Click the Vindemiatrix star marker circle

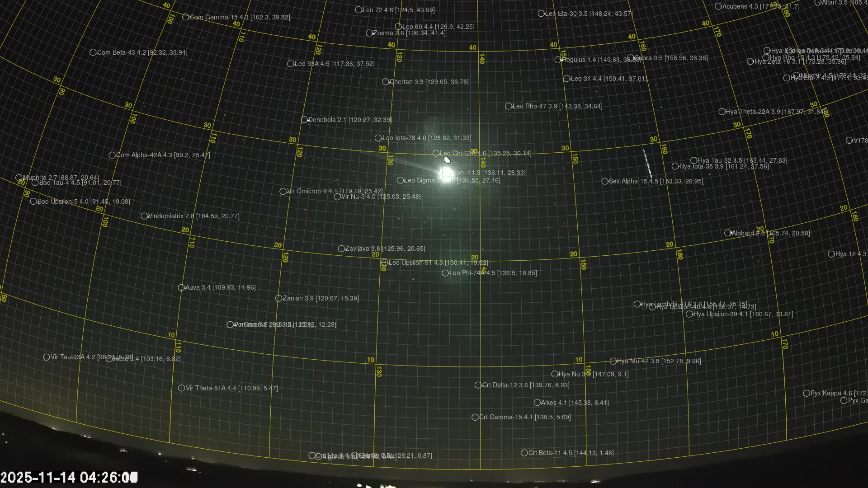144,216
